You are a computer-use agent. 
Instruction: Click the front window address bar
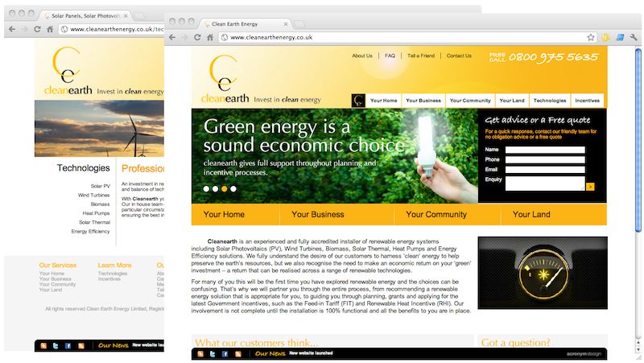[x=407, y=37]
